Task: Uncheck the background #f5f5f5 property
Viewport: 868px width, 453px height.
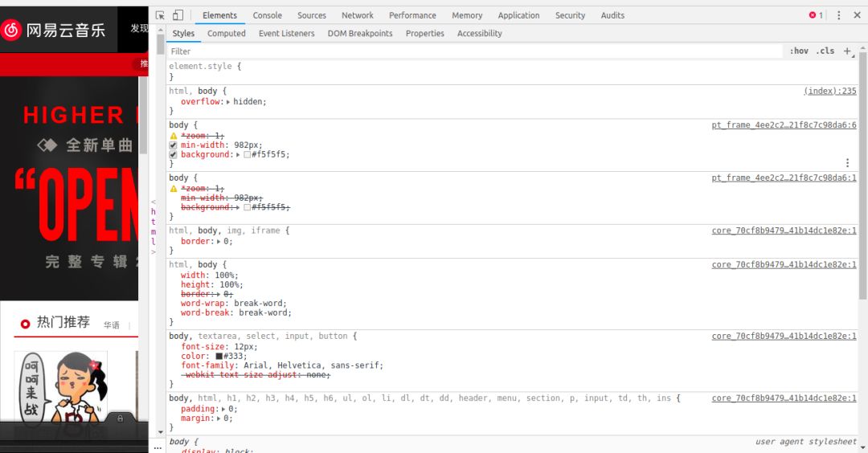Action: click(x=174, y=154)
